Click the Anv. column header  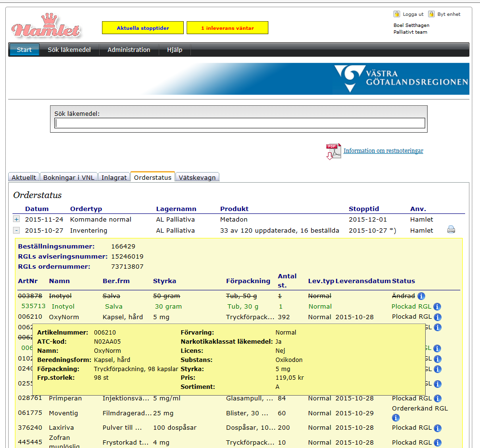click(418, 209)
